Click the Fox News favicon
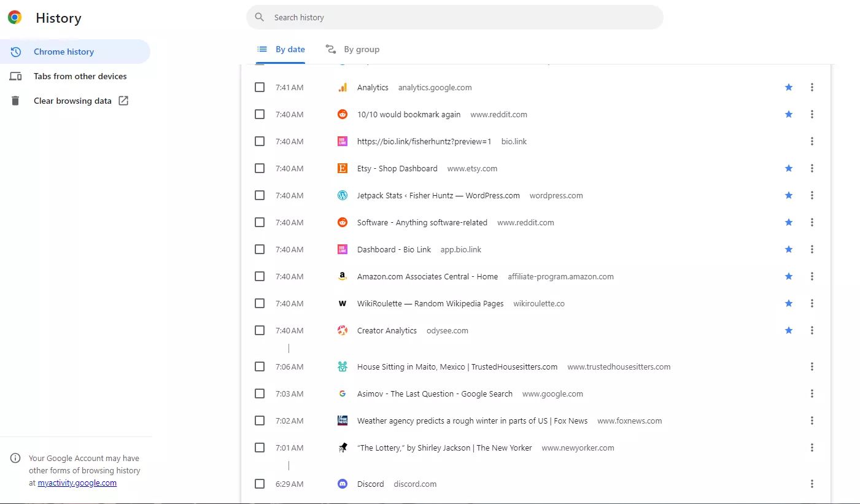Image resolution: width=860 pixels, height=504 pixels. [x=343, y=421]
